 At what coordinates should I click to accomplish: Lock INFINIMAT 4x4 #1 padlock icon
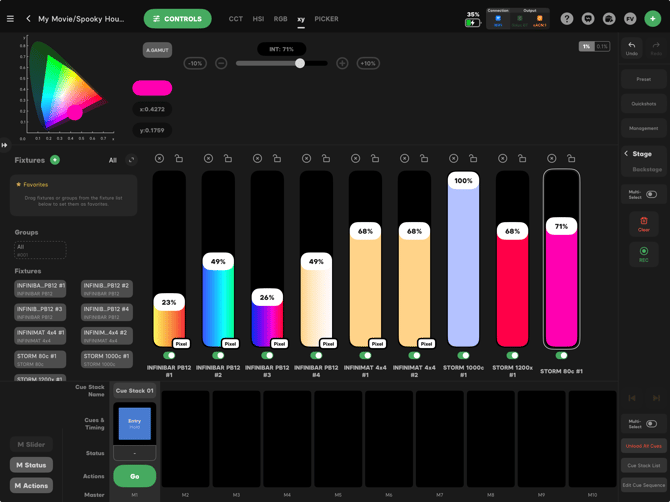(x=375, y=159)
